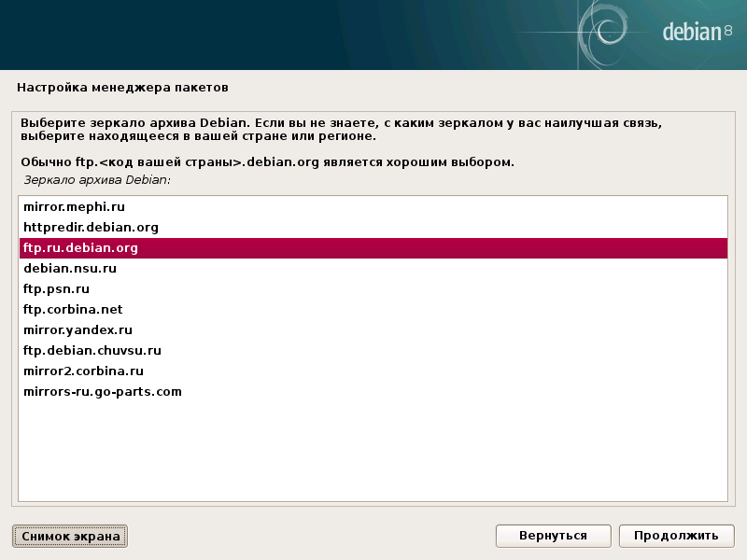Select mirrors-ru.go-parts.com as the mirror

click(x=102, y=391)
